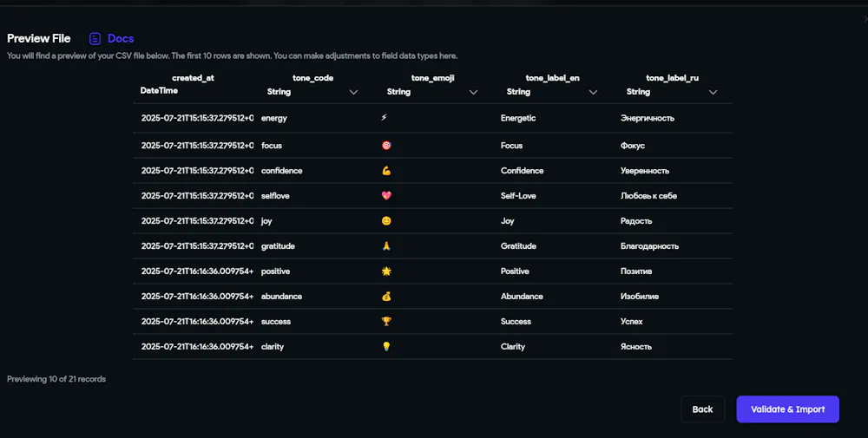Select the 'positive' tone_code cell
This screenshot has height=438, width=868.
tap(276, 271)
